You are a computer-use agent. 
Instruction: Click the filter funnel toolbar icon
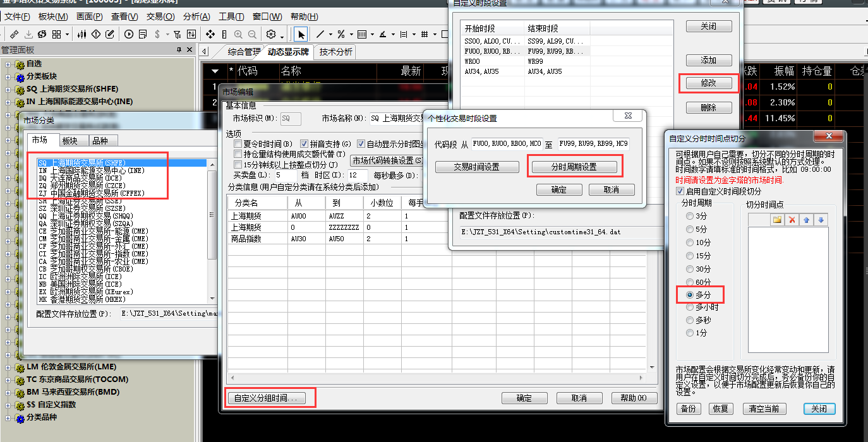[x=177, y=35]
